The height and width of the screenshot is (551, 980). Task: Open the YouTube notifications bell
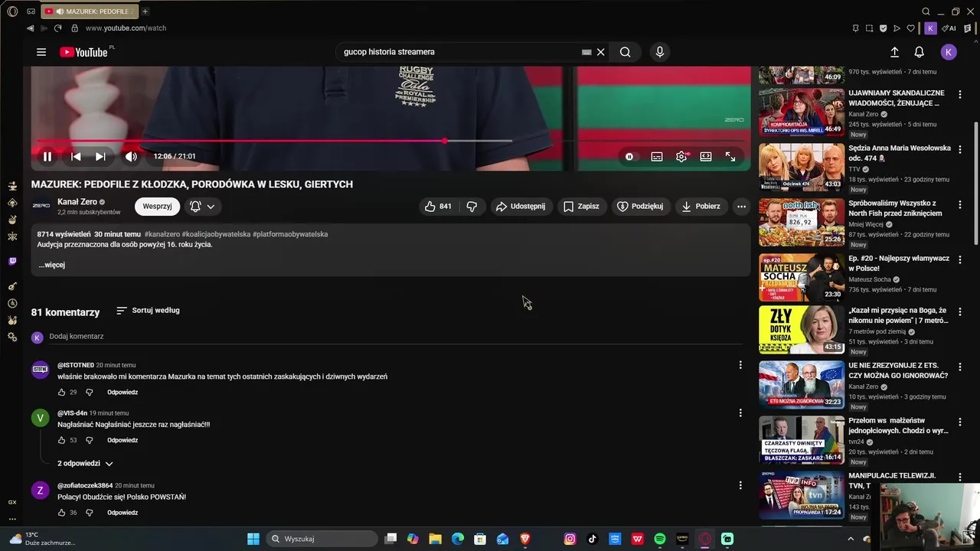[920, 52]
